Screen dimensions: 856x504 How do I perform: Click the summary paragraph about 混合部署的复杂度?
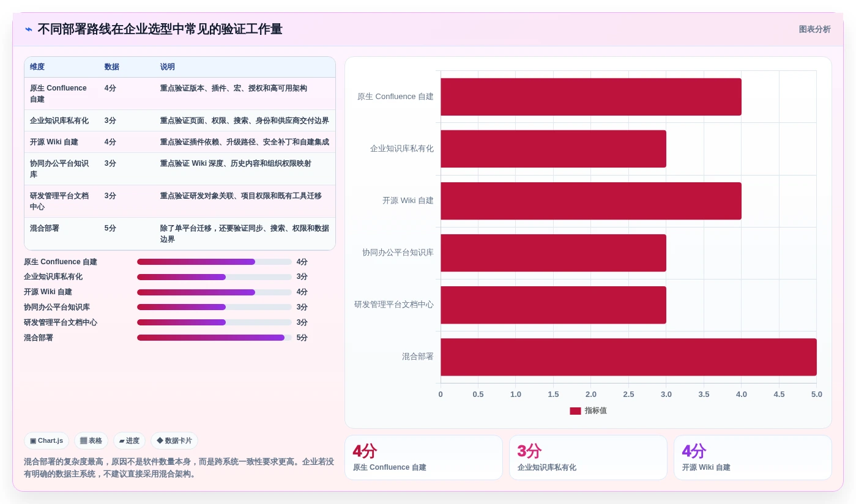pyautogui.click(x=179, y=468)
